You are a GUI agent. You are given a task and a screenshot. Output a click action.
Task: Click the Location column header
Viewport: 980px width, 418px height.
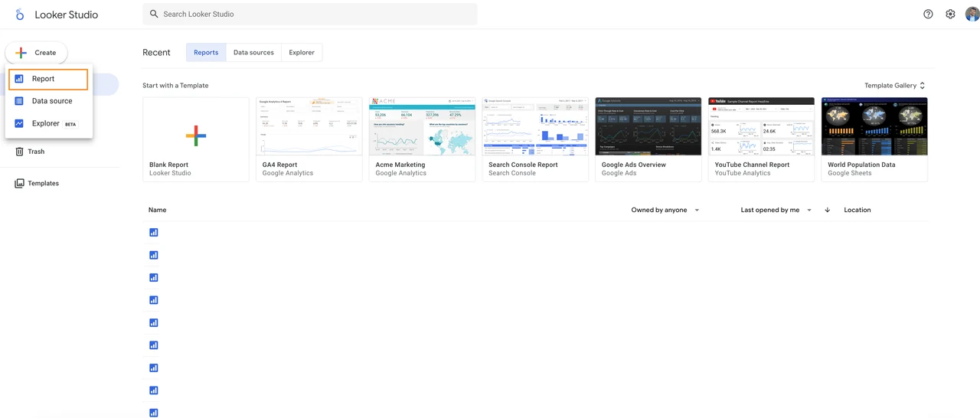point(857,210)
